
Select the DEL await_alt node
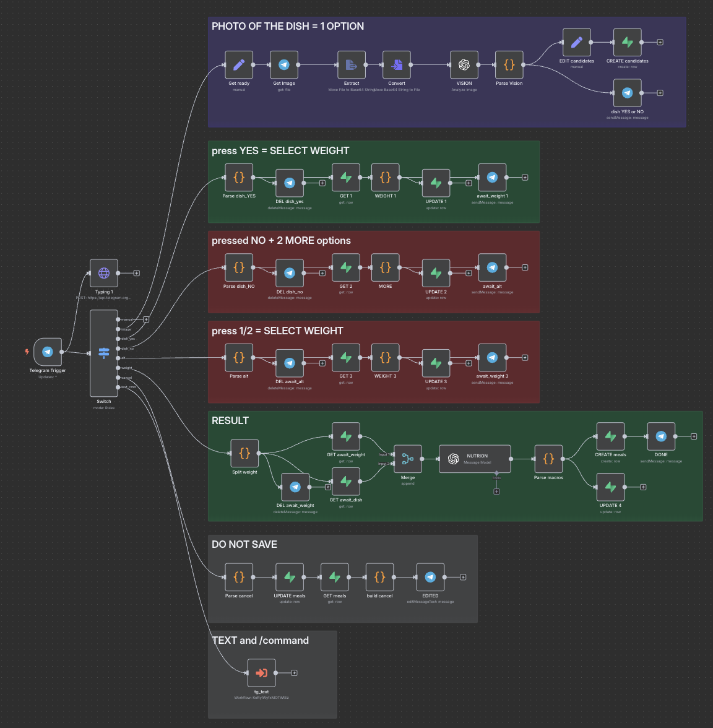click(x=290, y=363)
